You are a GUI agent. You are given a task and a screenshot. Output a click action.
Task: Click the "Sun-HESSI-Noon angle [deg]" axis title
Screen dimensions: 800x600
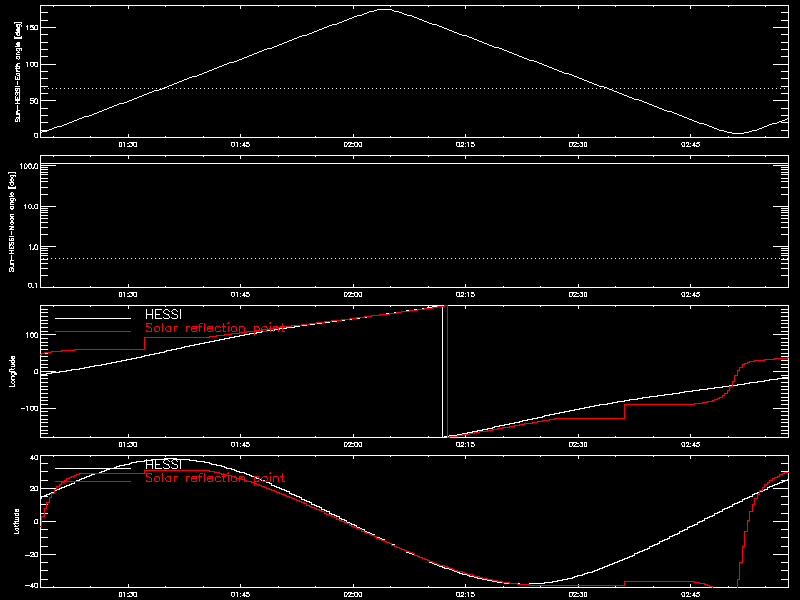click(x=12, y=221)
